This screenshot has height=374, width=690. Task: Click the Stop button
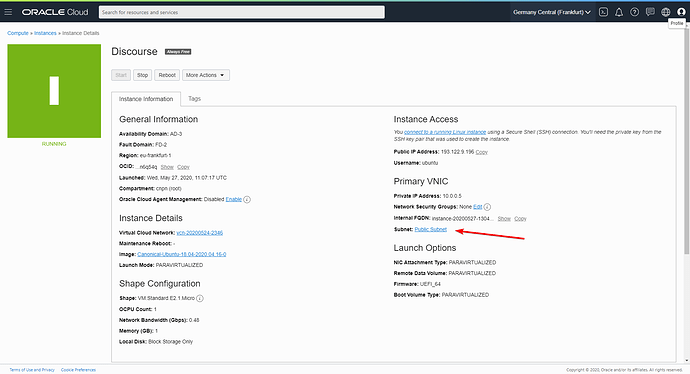click(x=142, y=75)
